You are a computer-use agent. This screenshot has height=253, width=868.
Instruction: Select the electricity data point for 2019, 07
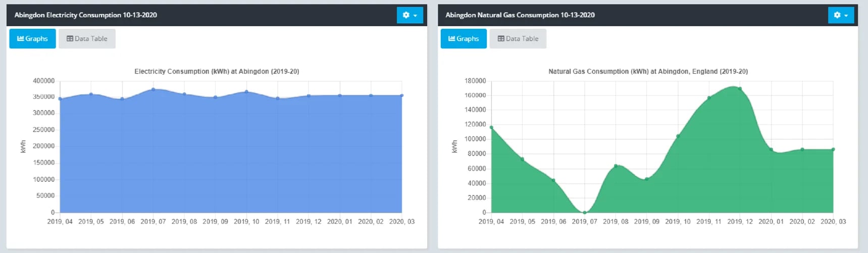tap(153, 89)
